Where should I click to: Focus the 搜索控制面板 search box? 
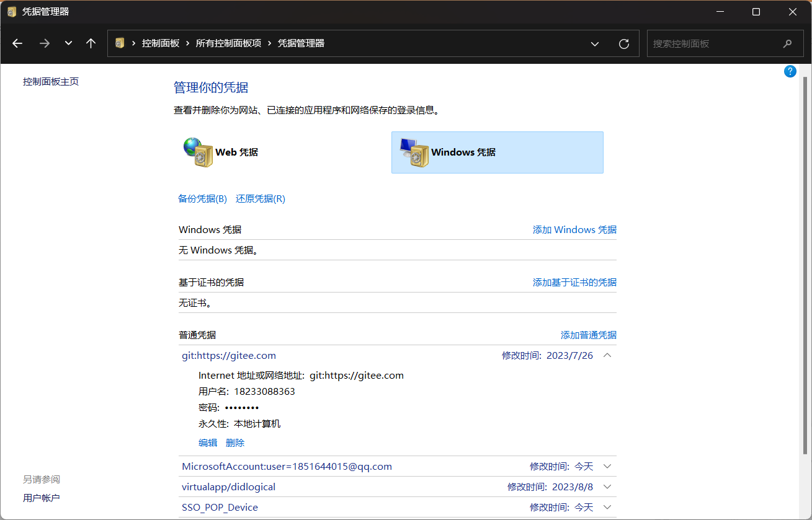coord(724,44)
